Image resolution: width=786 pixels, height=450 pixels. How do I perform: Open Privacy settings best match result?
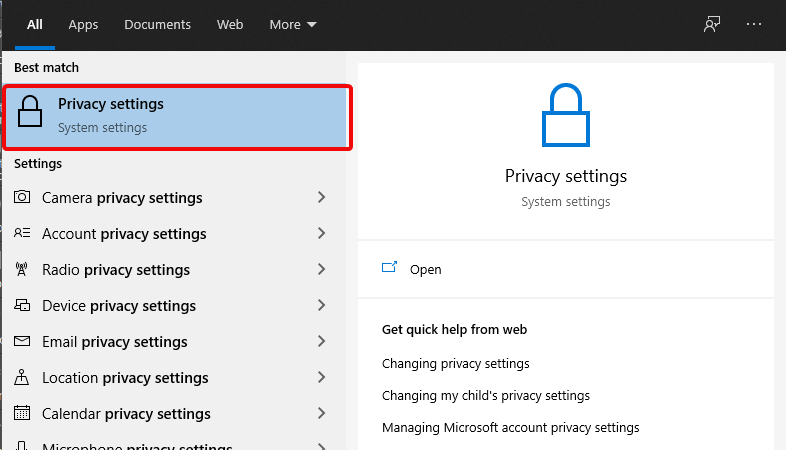[x=177, y=117]
